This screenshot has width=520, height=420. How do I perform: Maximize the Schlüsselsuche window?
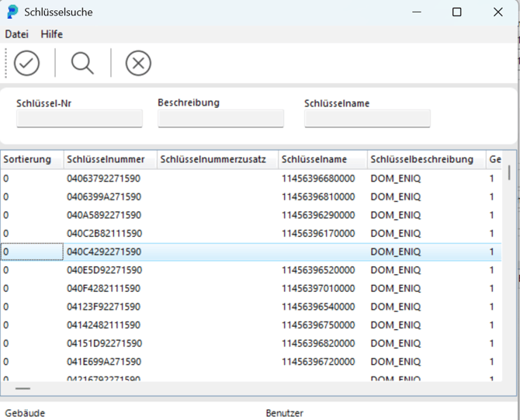[457, 12]
